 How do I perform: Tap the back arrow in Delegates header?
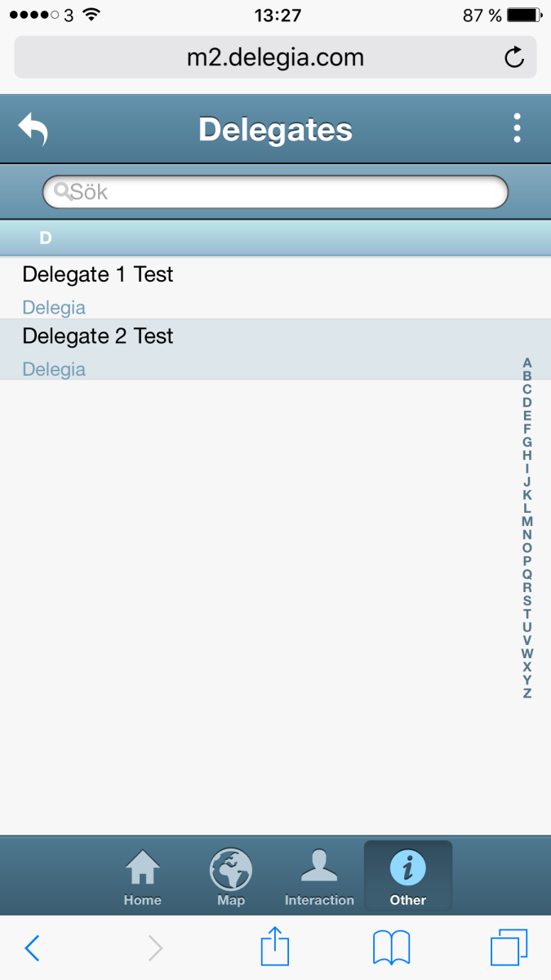[x=33, y=129]
